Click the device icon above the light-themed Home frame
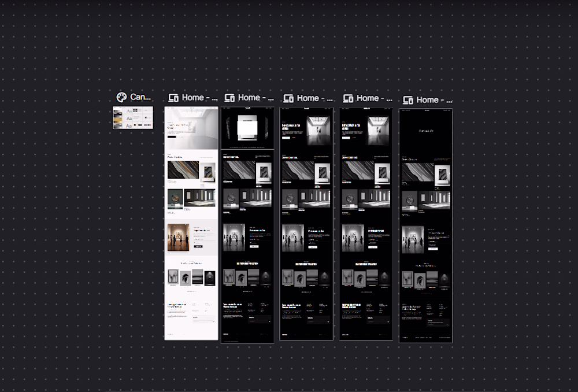Image resolution: width=578 pixels, height=392 pixels. coord(173,98)
